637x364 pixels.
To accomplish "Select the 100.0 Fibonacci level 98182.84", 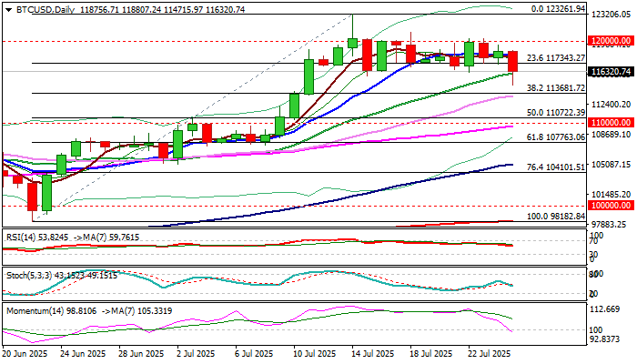I will (556, 217).
